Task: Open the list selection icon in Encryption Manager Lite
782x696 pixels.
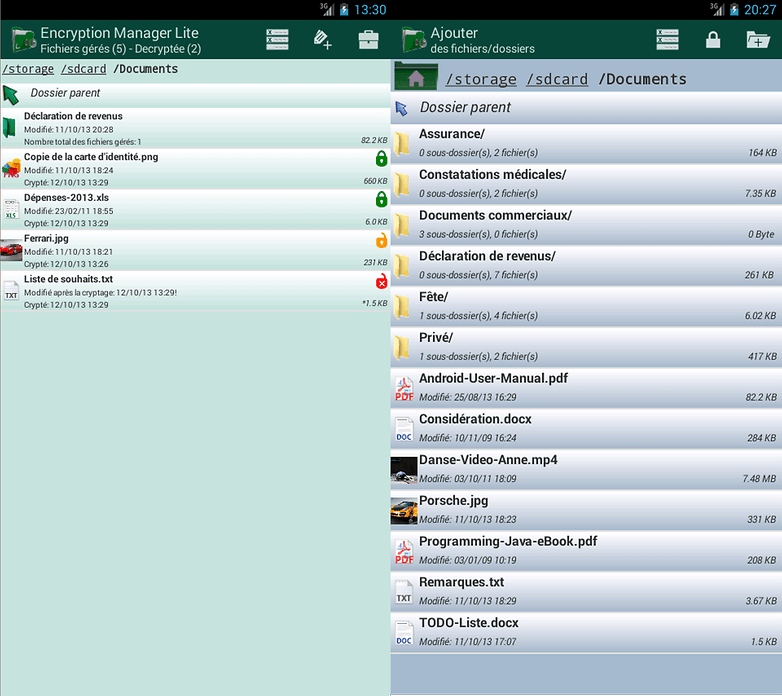Action: [277, 40]
